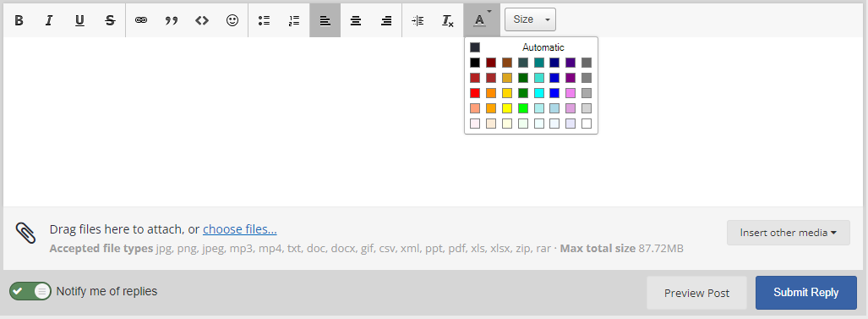
Task: Insert a bulleted list
Action: pyautogui.click(x=264, y=20)
